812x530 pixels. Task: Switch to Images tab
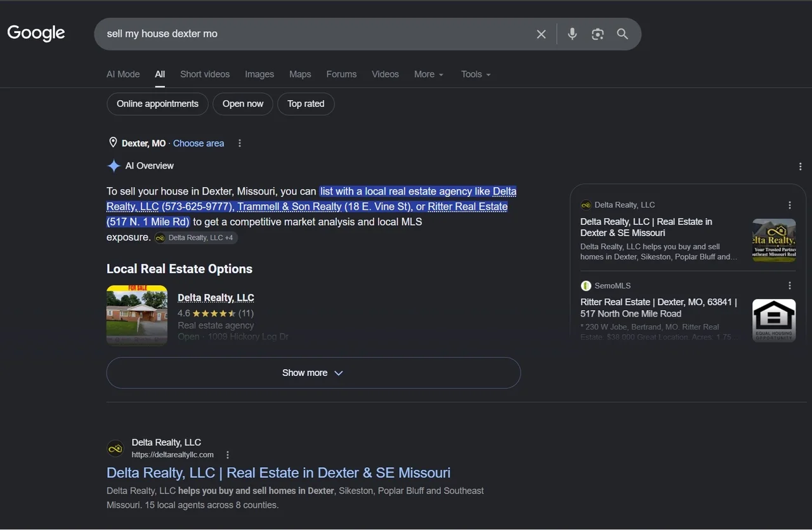click(259, 74)
